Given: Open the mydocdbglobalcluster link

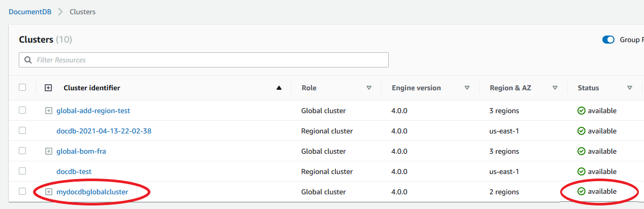Looking at the screenshot, I should pos(92,192).
